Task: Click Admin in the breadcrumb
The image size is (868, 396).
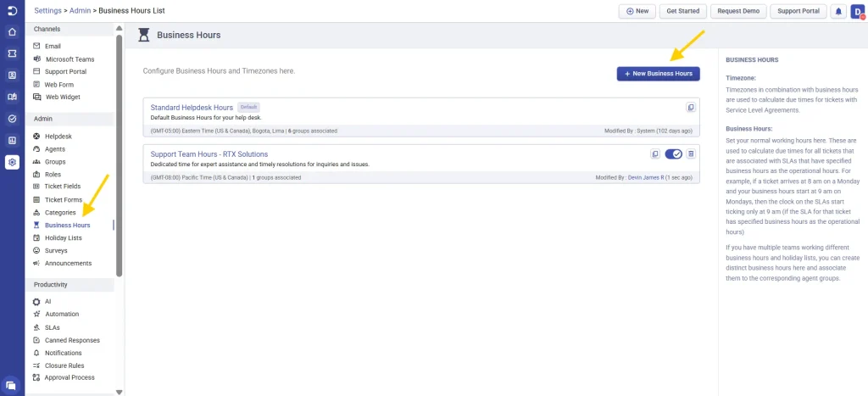Action: pyautogui.click(x=80, y=10)
